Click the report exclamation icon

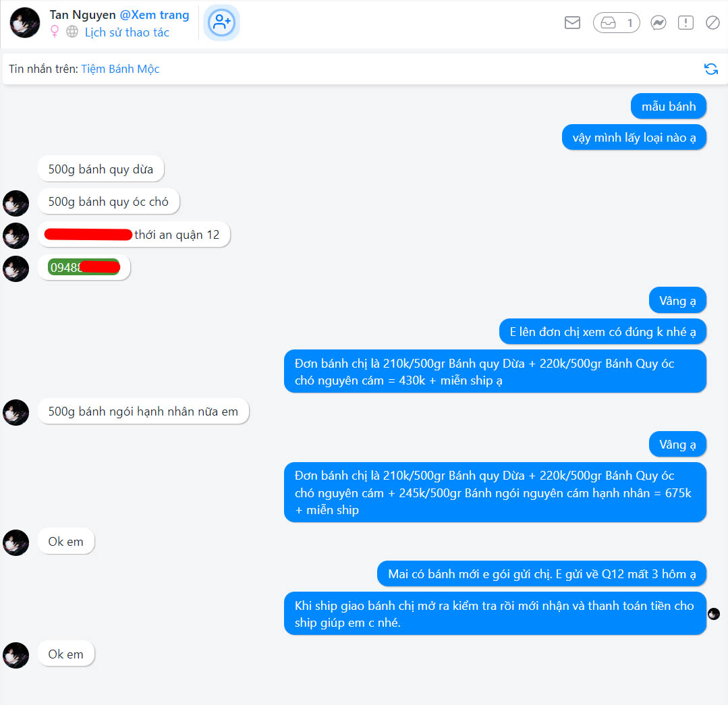(685, 23)
